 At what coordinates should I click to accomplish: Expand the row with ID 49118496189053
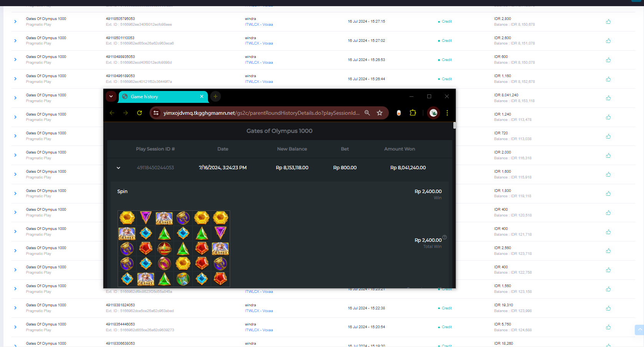pos(15,79)
